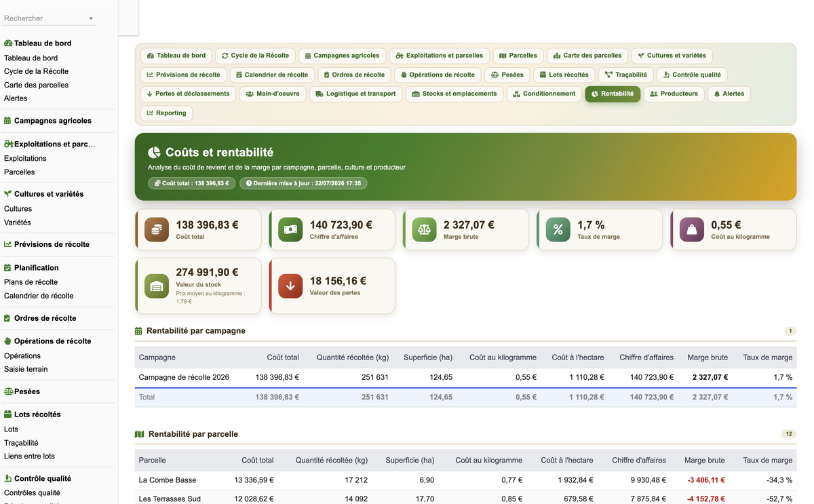Viewport: 814px width, 504px height.
Task: Click the sidebar hand icon for Opérations de récolte
Action: pyautogui.click(x=7, y=341)
